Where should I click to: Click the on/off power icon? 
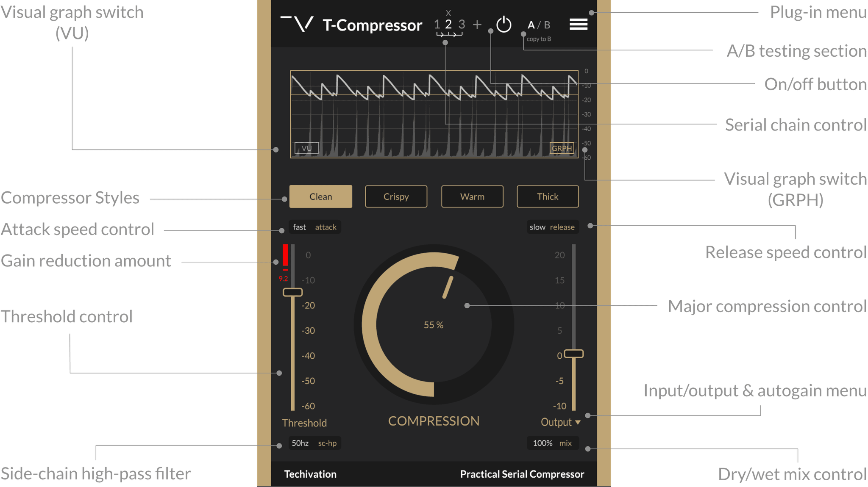[x=504, y=25]
